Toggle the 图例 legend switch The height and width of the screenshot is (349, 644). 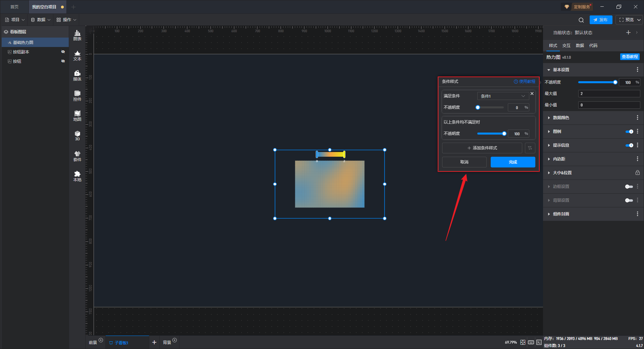[629, 132]
